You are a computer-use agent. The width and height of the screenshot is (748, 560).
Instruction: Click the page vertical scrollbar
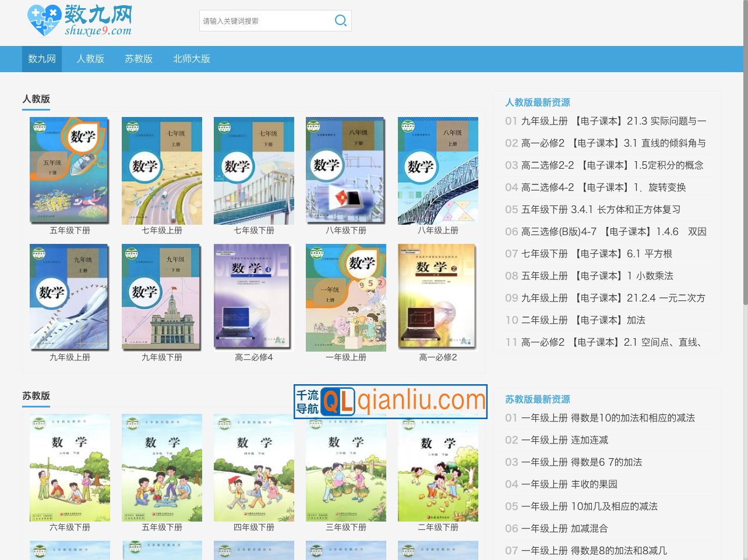745,175
